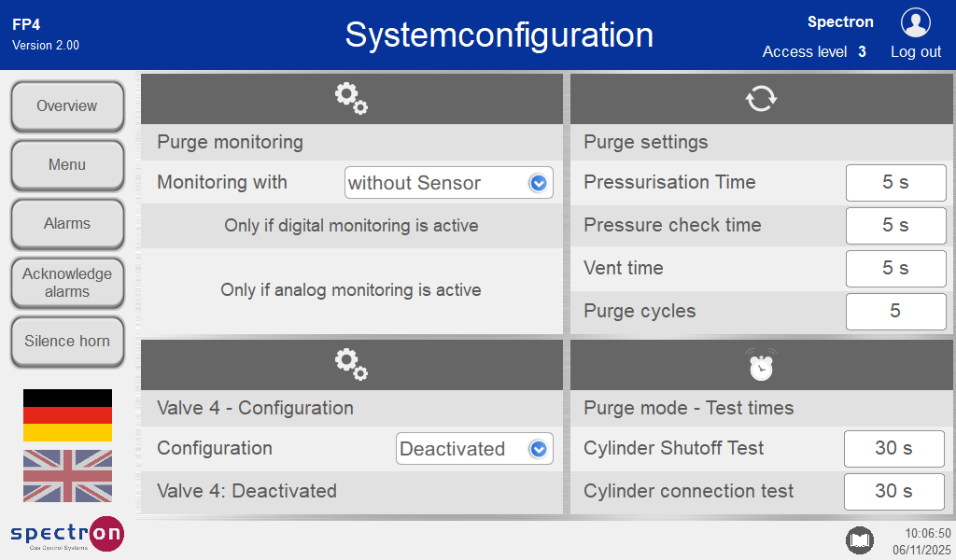Open the Menu page
This screenshot has width=956, height=560.
pyautogui.click(x=67, y=165)
